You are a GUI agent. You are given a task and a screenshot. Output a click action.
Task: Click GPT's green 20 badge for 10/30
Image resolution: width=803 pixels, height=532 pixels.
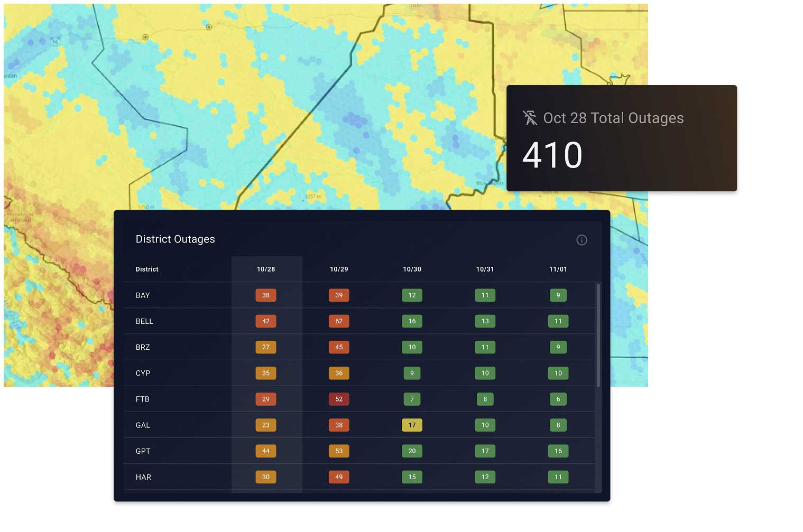click(412, 451)
